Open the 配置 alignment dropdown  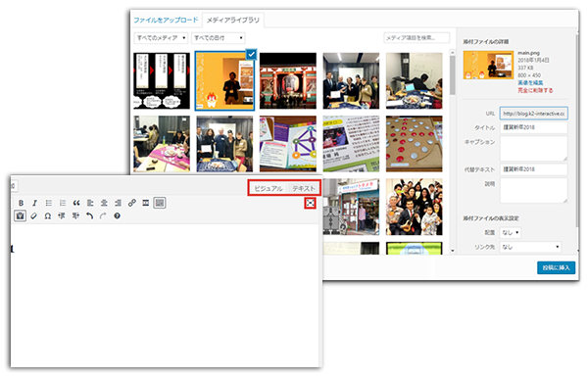tap(511, 233)
